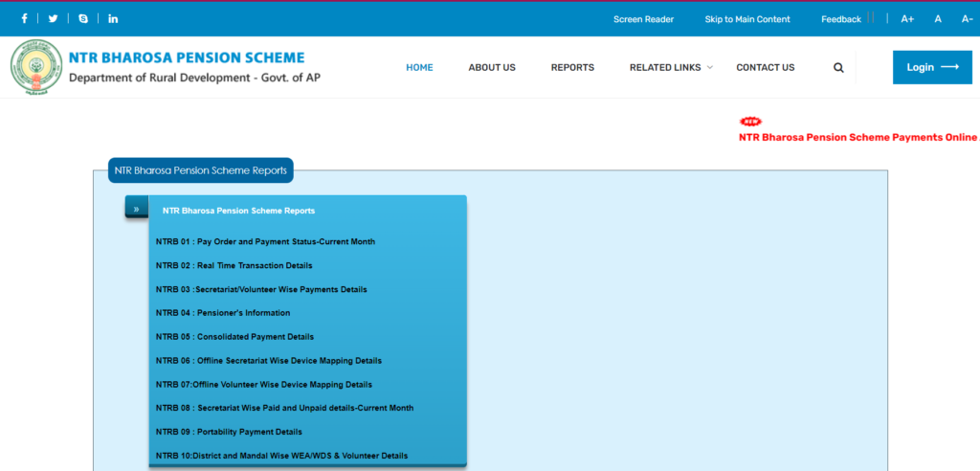
Task: Open the Screen Reader link
Action: 643,19
